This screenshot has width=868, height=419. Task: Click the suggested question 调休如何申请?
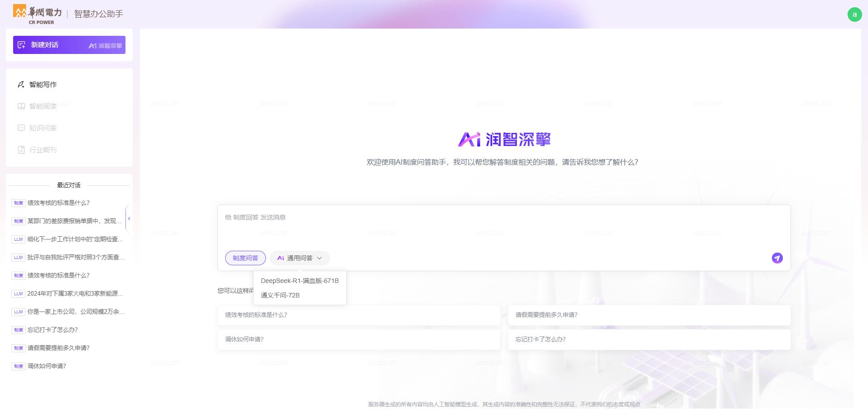tap(358, 339)
